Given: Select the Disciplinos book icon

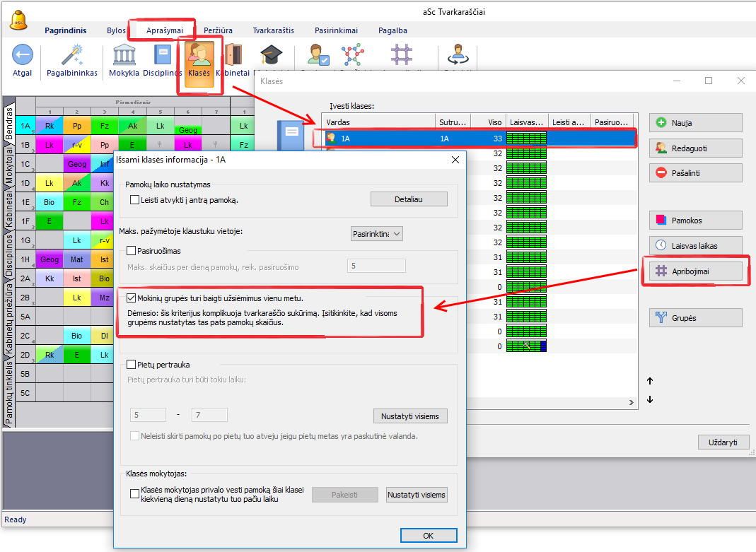Looking at the screenshot, I should click(163, 55).
